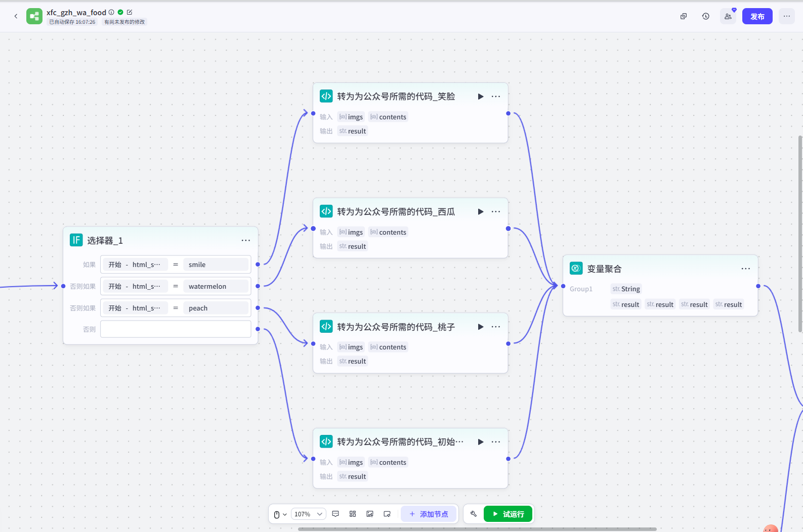
Task: Open more options of 初始 node
Action: coord(496,442)
